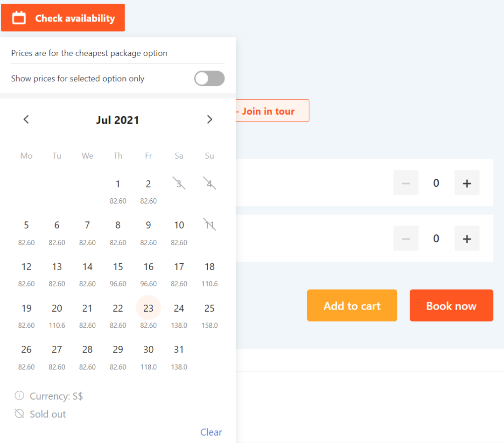Viewport: 504px width, 443px height.
Task: Click sold-out date July 3
Action: pyautogui.click(x=179, y=183)
